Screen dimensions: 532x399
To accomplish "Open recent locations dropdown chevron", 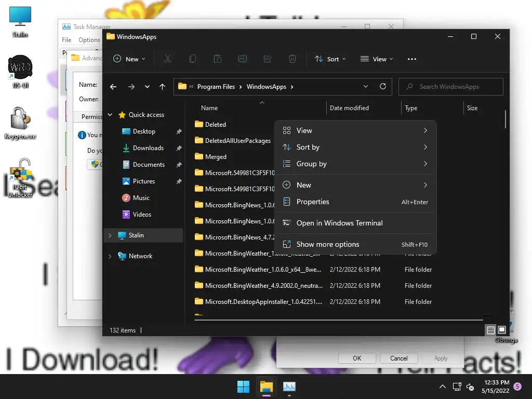I will click(x=147, y=87).
